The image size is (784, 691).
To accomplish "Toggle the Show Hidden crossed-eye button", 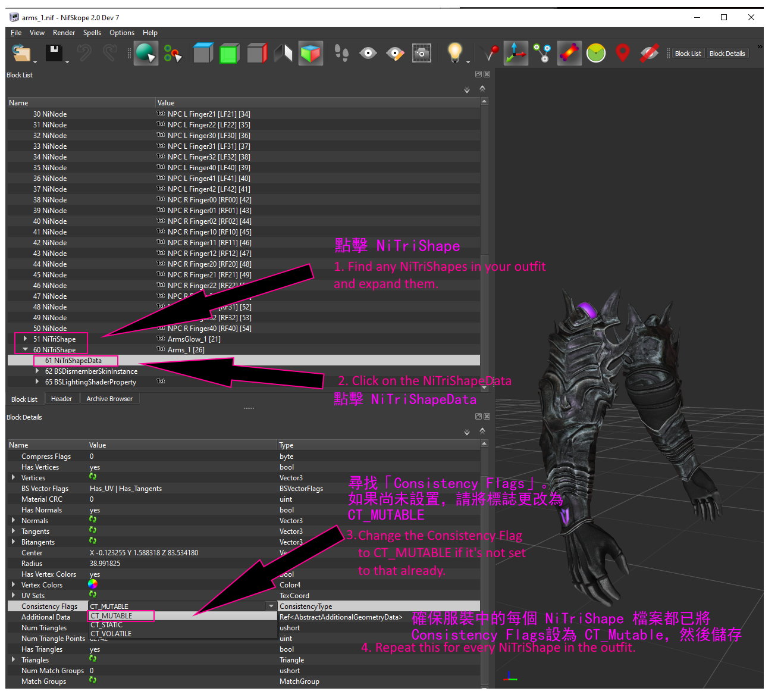I will click(649, 54).
